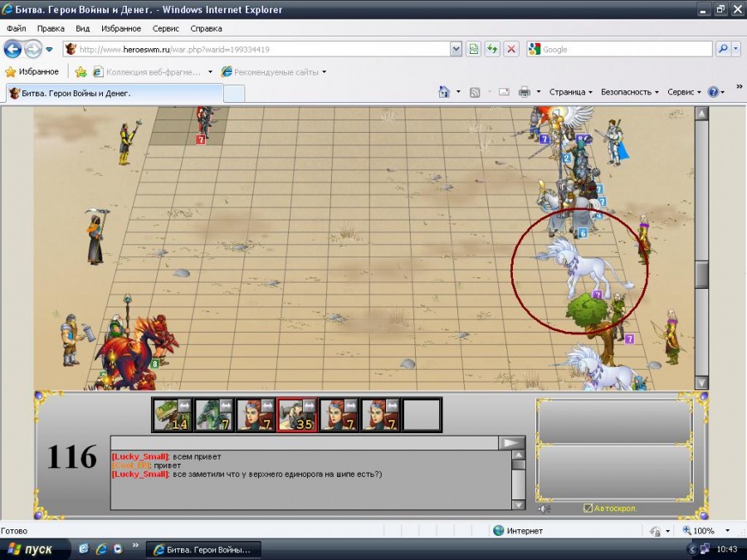The height and width of the screenshot is (560, 747).
Task: Click the address bar with heroeswm.ru URL
Action: pyautogui.click(x=257, y=49)
